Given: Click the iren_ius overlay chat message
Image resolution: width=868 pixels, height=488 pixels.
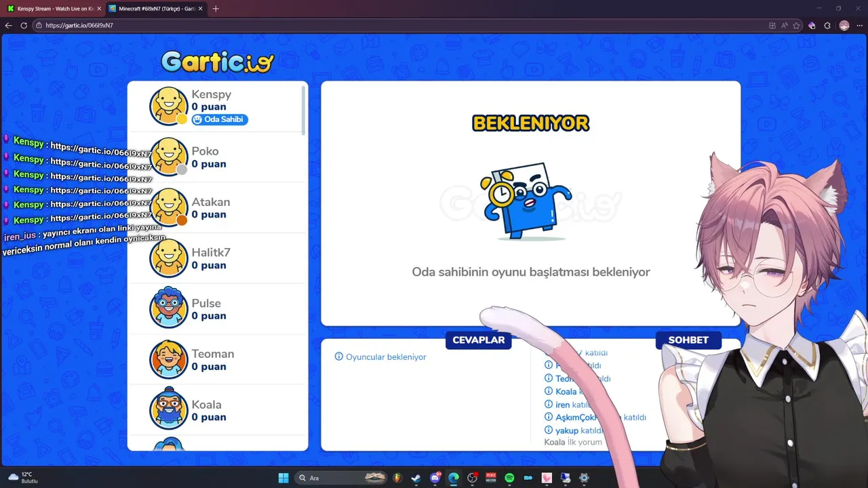Looking at the screenshot, I should point(83,239).
